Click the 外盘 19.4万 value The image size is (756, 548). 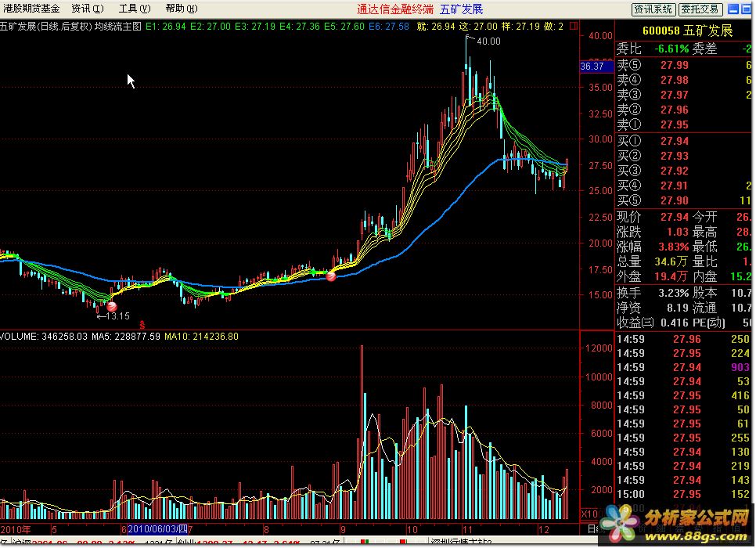point(671,277)
